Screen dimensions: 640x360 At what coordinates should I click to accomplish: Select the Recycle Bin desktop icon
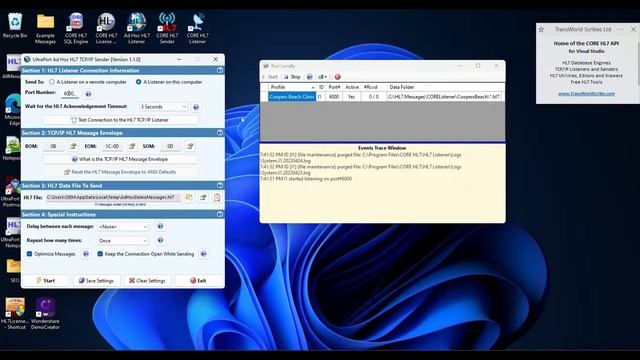tap(15, 25)
